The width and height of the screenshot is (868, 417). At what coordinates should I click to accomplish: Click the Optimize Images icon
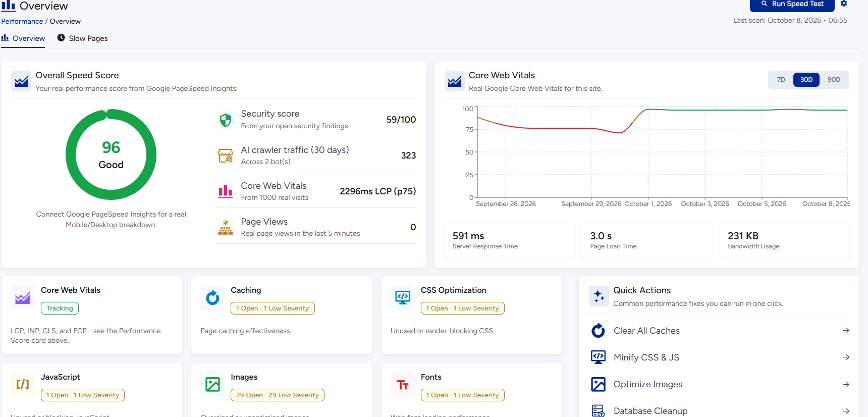(x=598, y=384)
